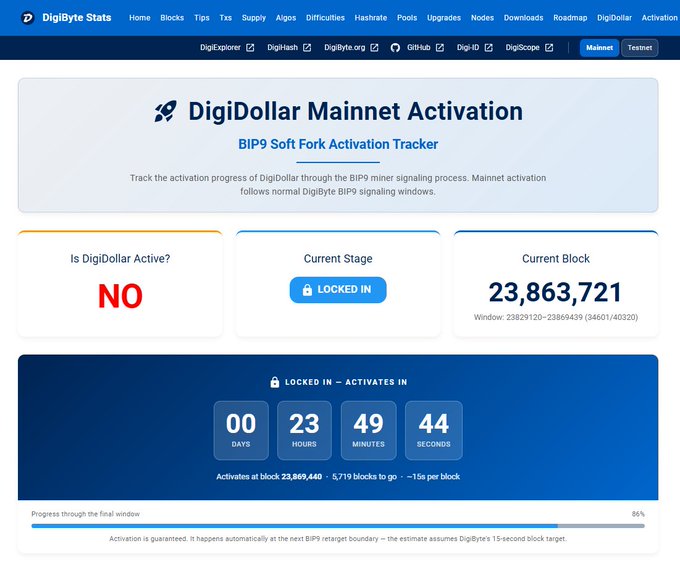The image size is (680, 567).
Task: Click the 00 DAYS countdown box
Action: point(241,430)
